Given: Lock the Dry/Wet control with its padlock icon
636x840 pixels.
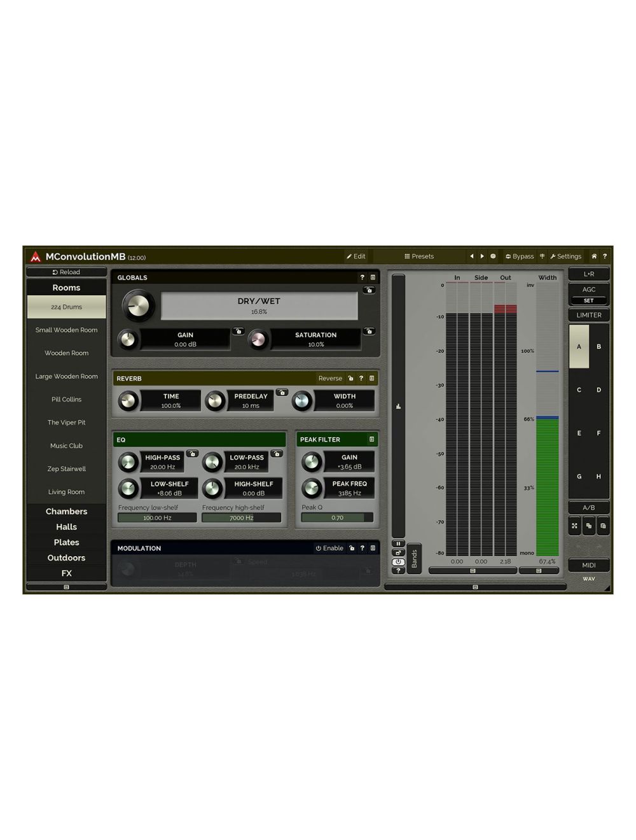Looking at the screenshot, I should 369,290.
